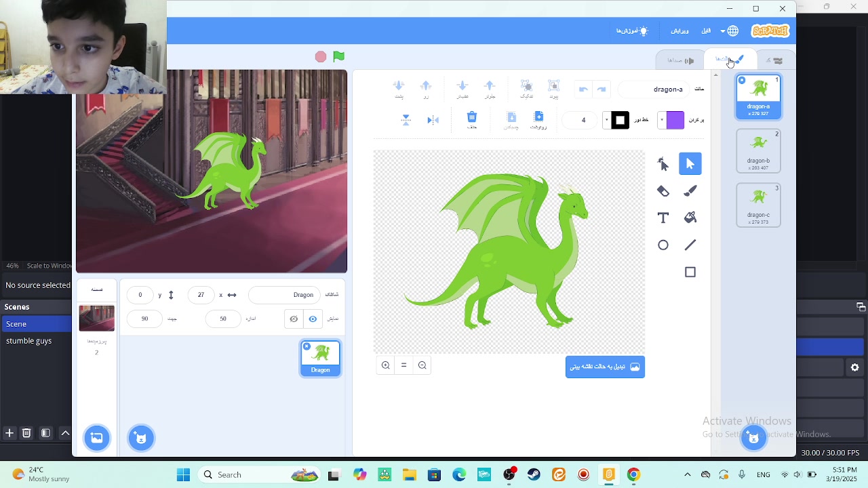Screen dimensions: 868x488
Task: Click the sprite size field showing 50
Action: (x=223, y=319)
